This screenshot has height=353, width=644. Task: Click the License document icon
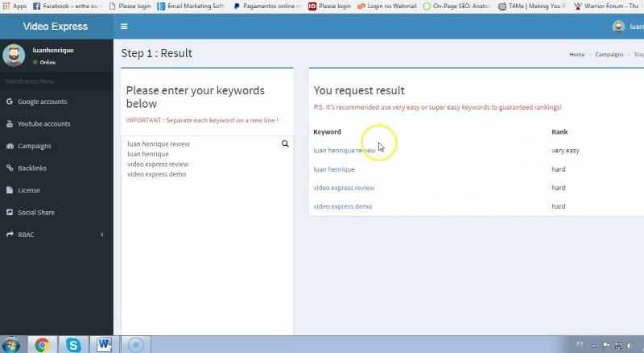click(x=10, y=190)
